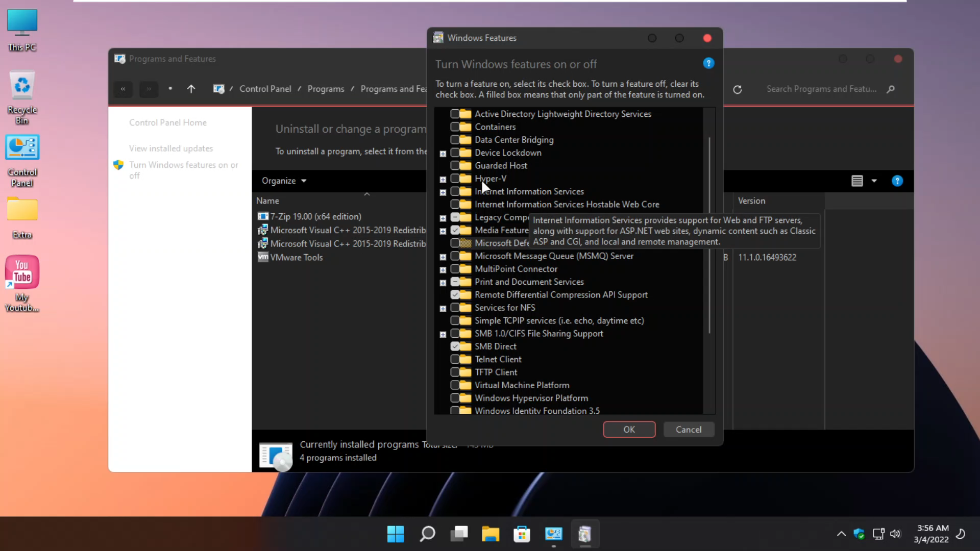Click the Windows Features help question icon
Screen dimensions: 980x551
(x=708, y=63)
